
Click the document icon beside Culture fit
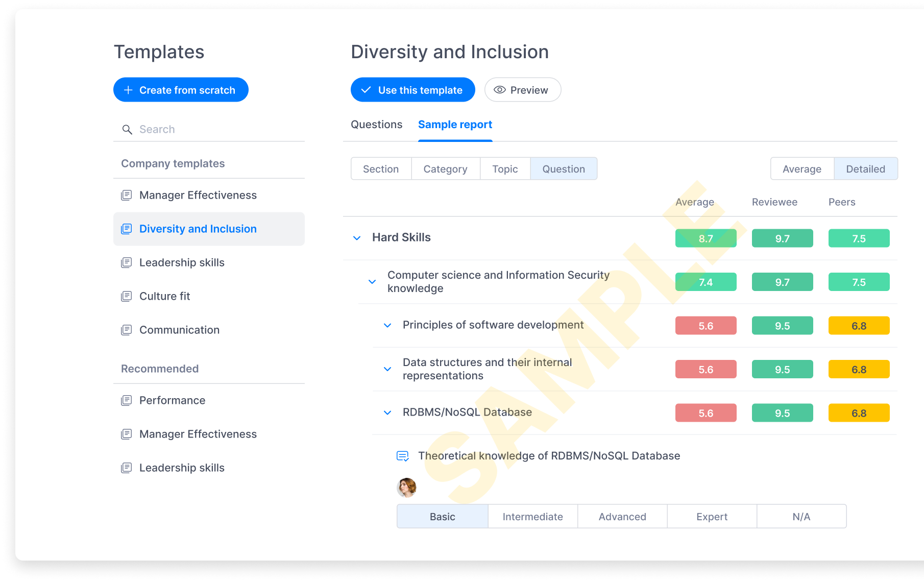126,296
